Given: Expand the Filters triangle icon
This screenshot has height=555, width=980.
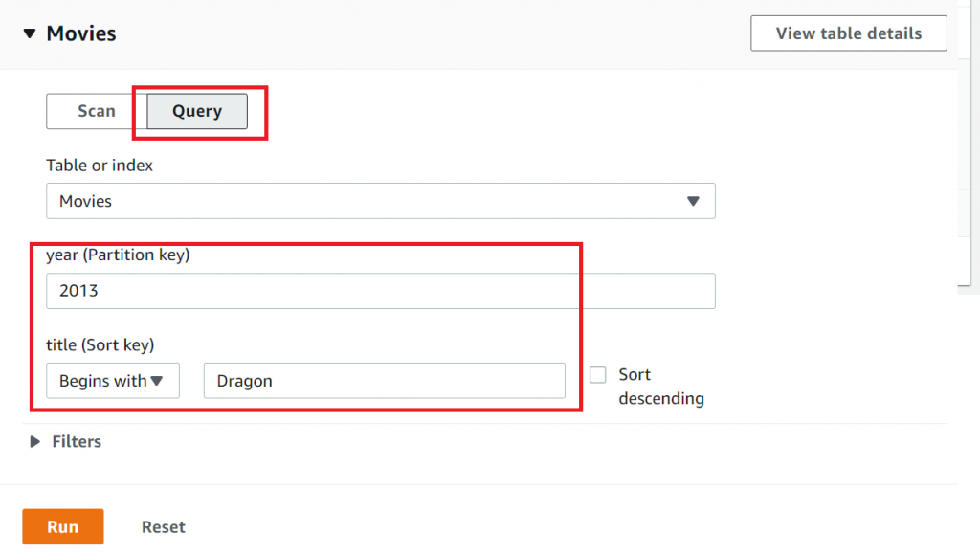Looking at the screenshot, I should [x=35, y=442].
